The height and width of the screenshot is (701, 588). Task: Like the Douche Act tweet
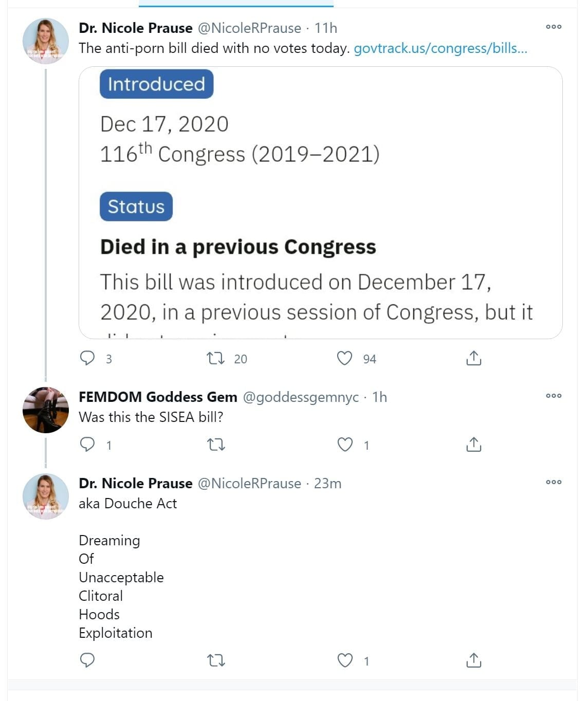[344, 660]
